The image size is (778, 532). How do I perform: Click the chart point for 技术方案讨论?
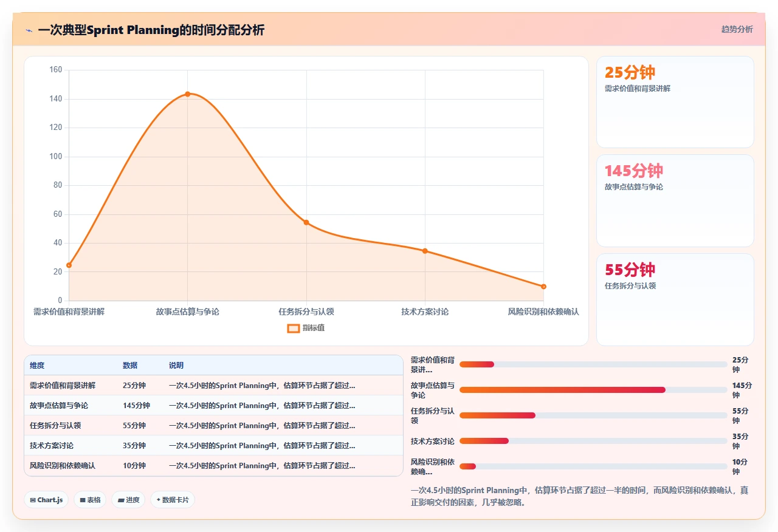425,251
